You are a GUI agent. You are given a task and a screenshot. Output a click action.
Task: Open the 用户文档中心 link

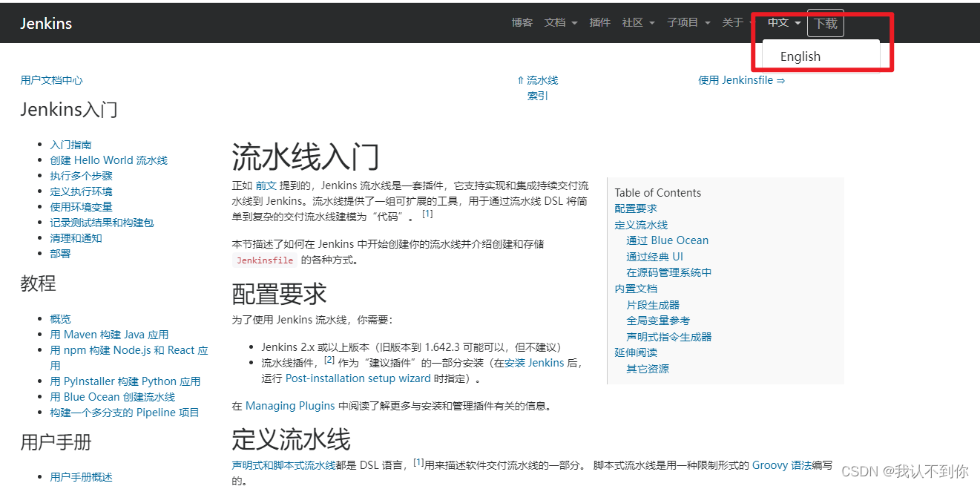(x=51, y=79)
